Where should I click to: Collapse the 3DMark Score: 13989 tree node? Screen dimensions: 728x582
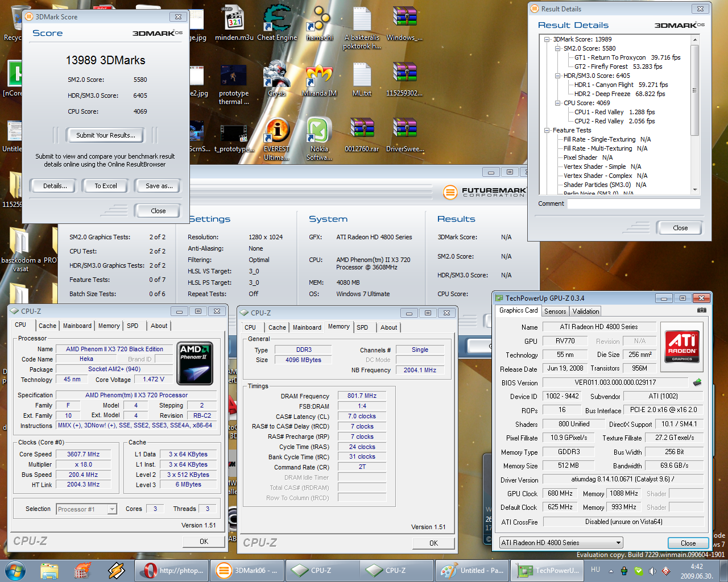point(547,39)
